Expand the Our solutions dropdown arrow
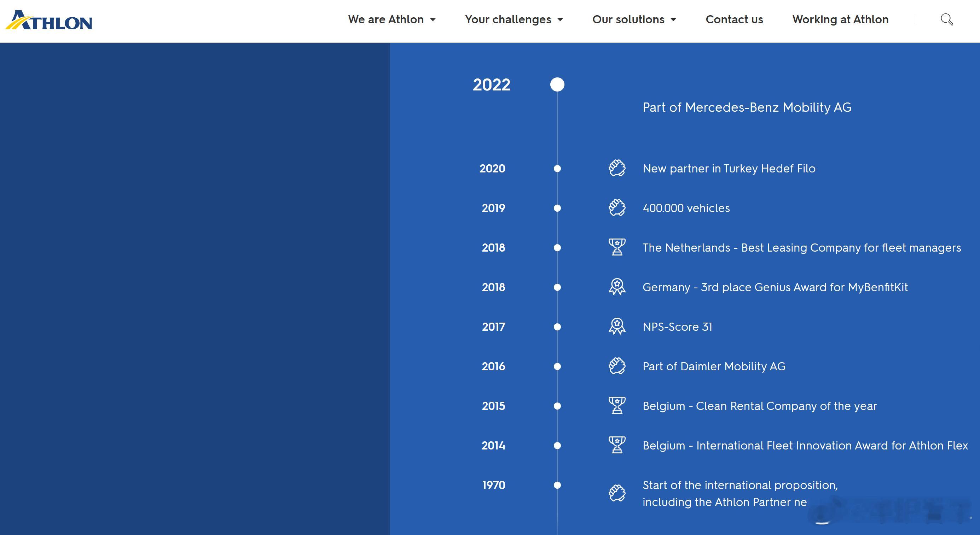The width and height of the screenshot is (980, 535). pyautogui.click(x=673, y=20)
